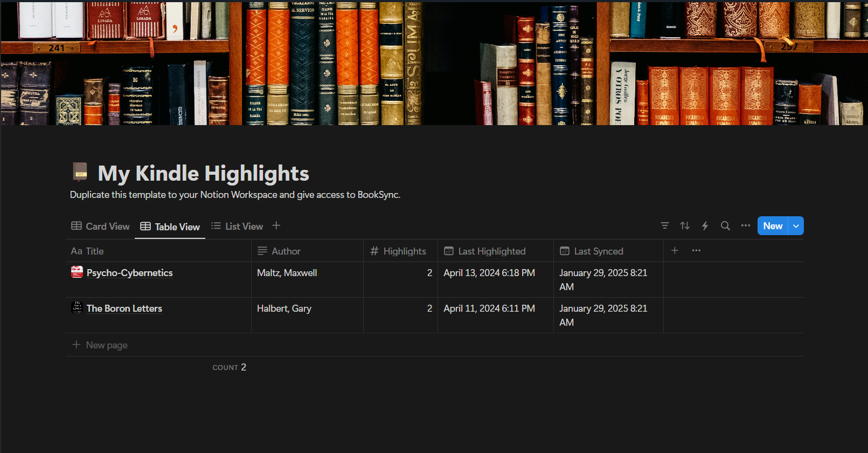The width and height of the screenshot is (868, 453).
Task: Open automations via the lightning bolt icon
Action: 705,226
